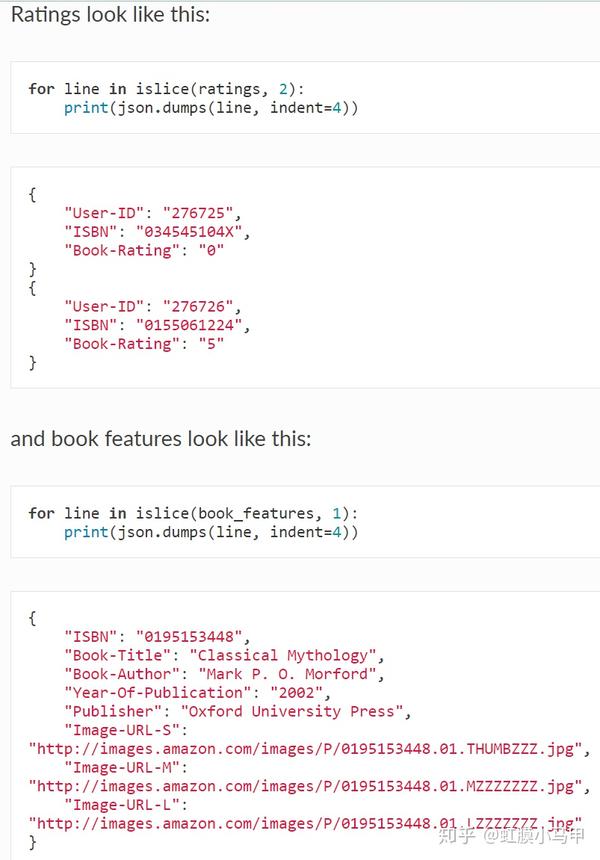The image size is (600, 860).
Task: Select the Year-Of-Publication "2002" line
Action: pos(196,693)
